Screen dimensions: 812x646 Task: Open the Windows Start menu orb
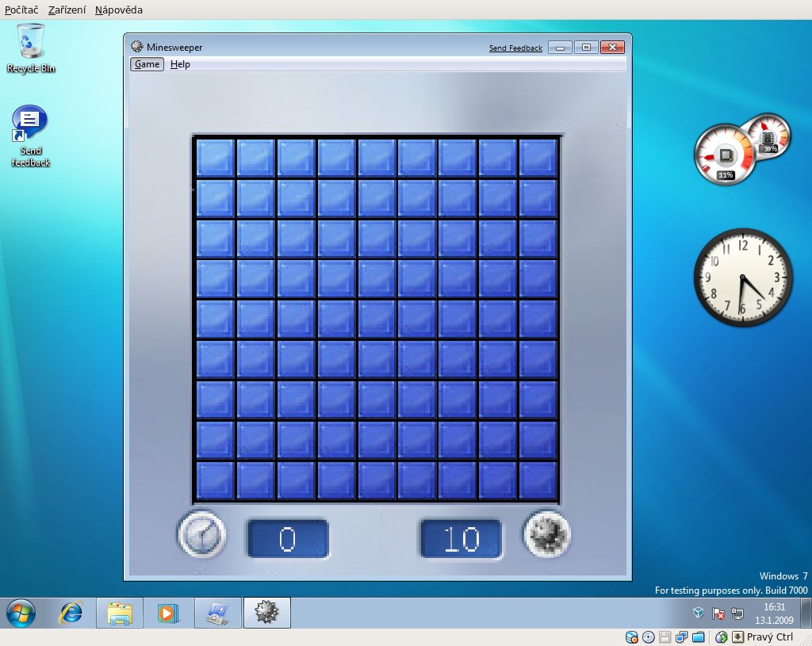(21, 613)
